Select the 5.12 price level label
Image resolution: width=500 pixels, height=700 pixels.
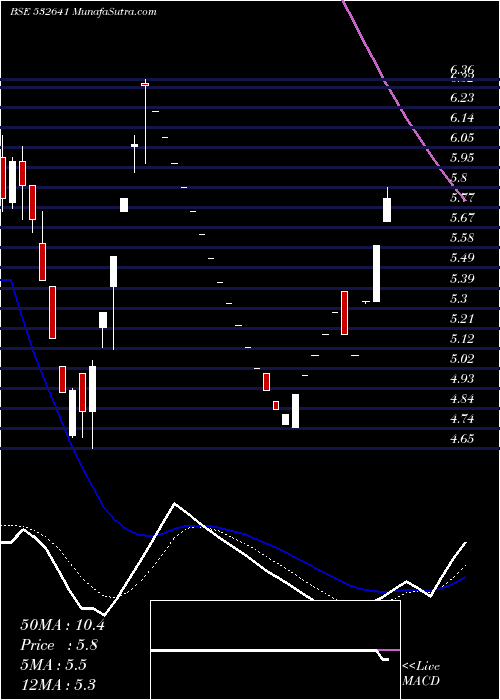click(x=462, y=339)
